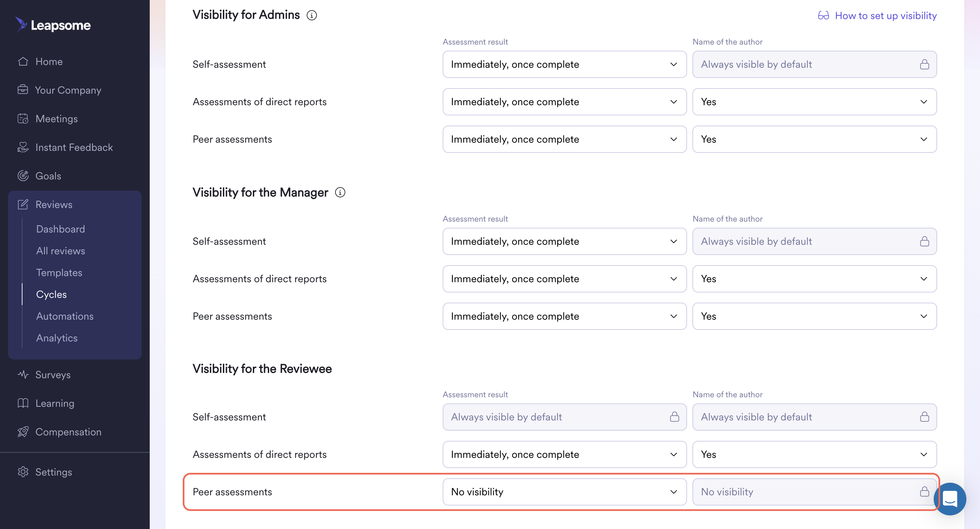980x529 pixels.
Task: Click the Reviews pencil icon
Action: tap(23, 204)
